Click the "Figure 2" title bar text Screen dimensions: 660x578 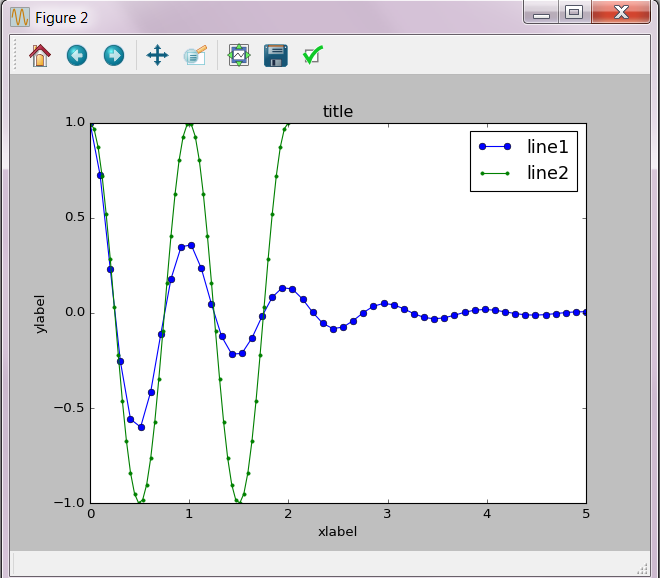point(61,18)
